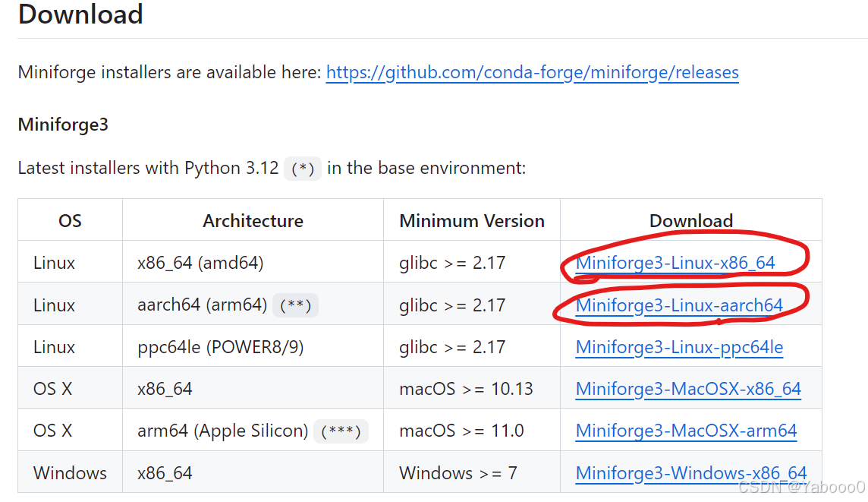The width and height of the screenshot is (868, 502).
Task: Get the Miniforge3-MacOSX-x86_64 installer
Action: 688,389
